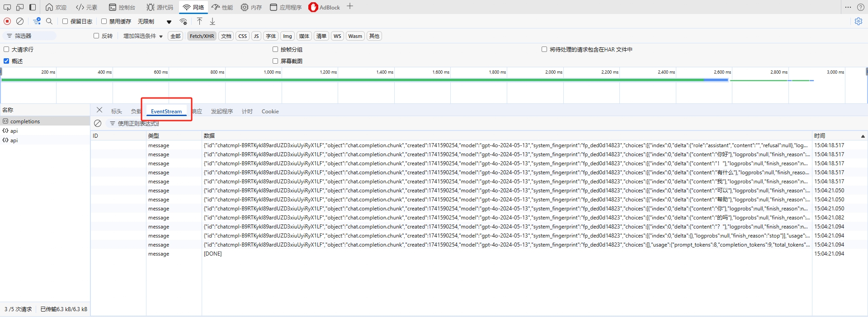Switch to the 元素 tab
The width and height of the screenshot is (868, 317).
87,7
